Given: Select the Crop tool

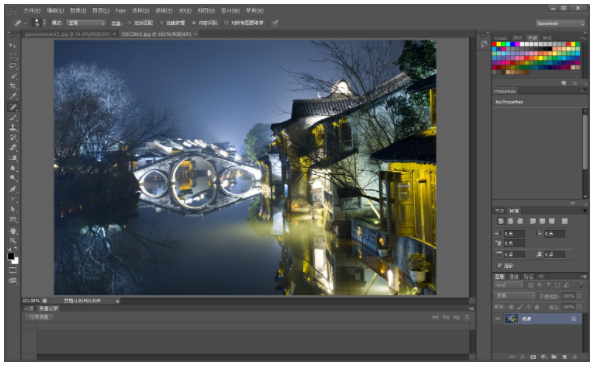Looking at the screenshot, I should coord(13,87).
